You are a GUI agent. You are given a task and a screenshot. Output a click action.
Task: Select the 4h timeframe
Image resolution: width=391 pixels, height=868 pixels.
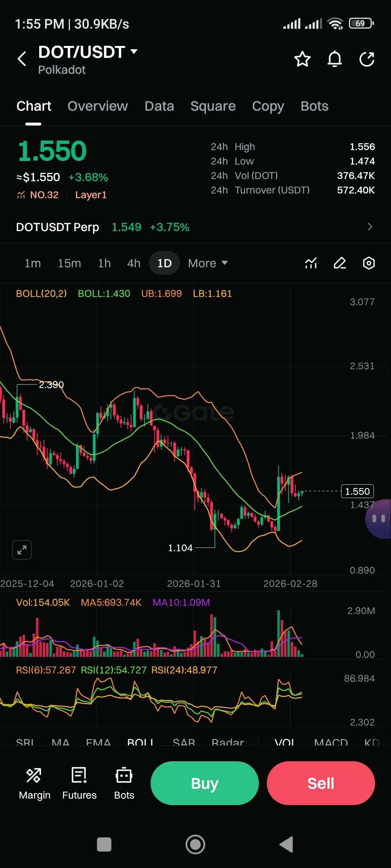[134, 263]
